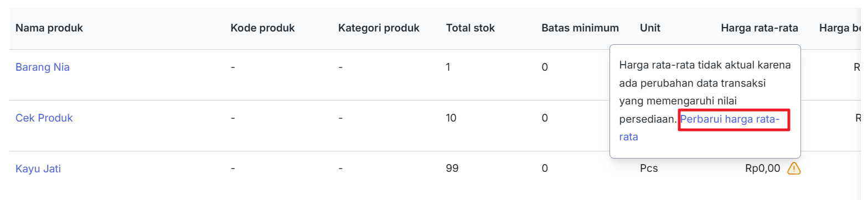Select the total stok value 99
Viewport: 868px width, 200px height.
tap(452, 169)
